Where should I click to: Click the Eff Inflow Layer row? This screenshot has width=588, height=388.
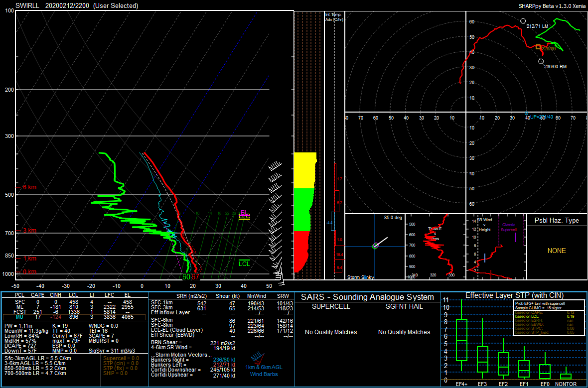point(222,313)
